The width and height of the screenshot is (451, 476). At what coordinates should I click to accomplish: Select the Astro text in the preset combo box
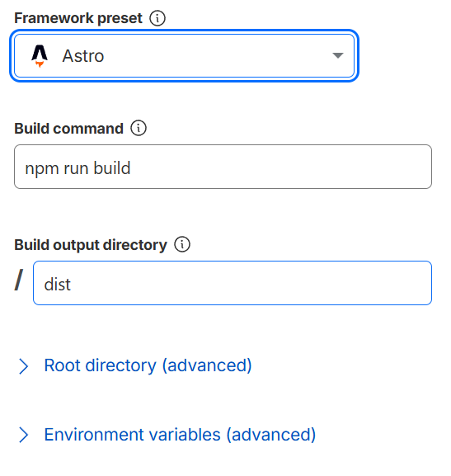83,56
